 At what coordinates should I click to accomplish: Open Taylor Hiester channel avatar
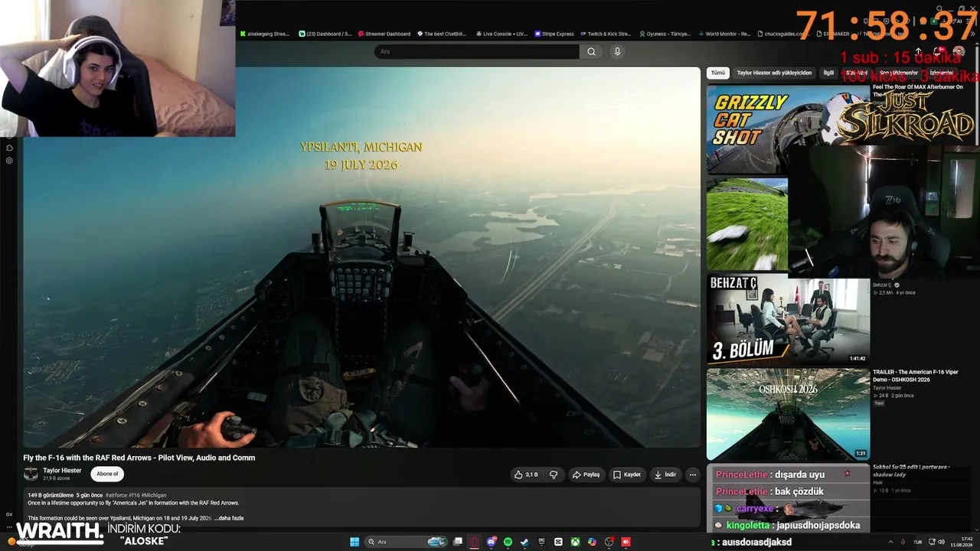click(31, 474)
